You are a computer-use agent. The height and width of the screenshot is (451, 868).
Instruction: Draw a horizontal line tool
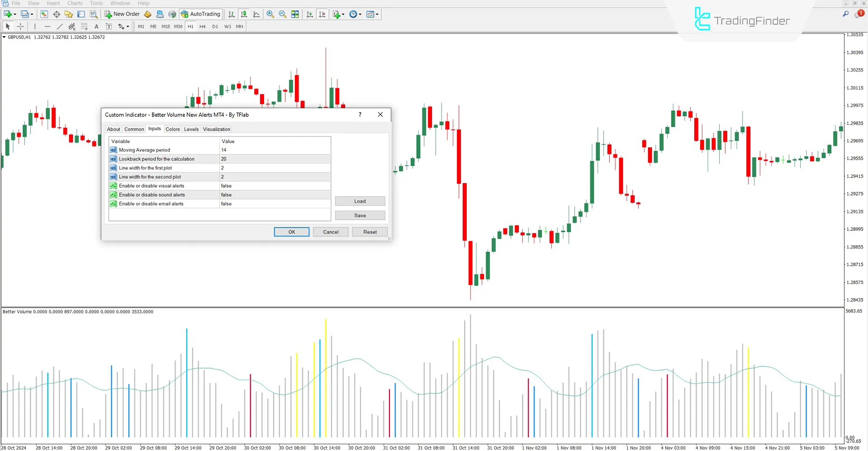(47, 27)
